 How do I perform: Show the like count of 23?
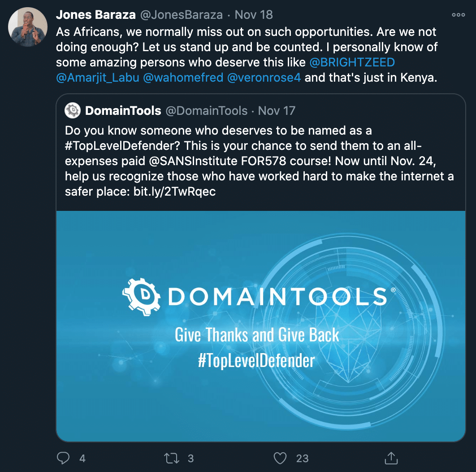coord(303,458)
